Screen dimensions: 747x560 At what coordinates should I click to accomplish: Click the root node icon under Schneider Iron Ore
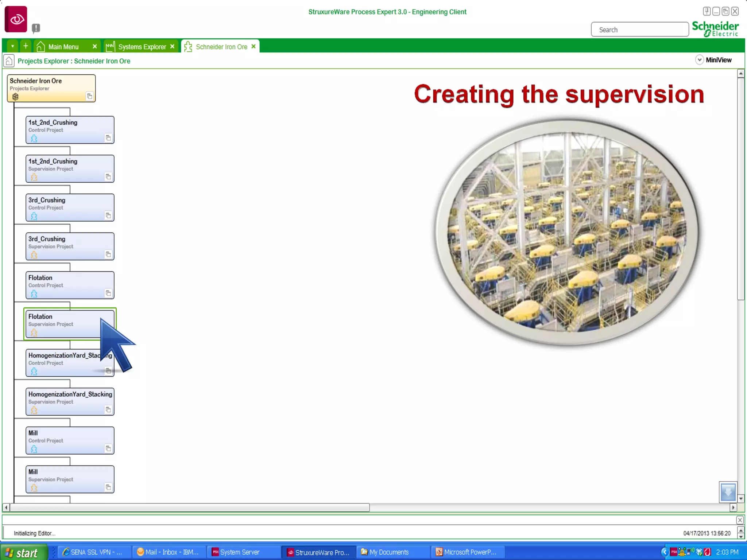[x=15, y=97]
